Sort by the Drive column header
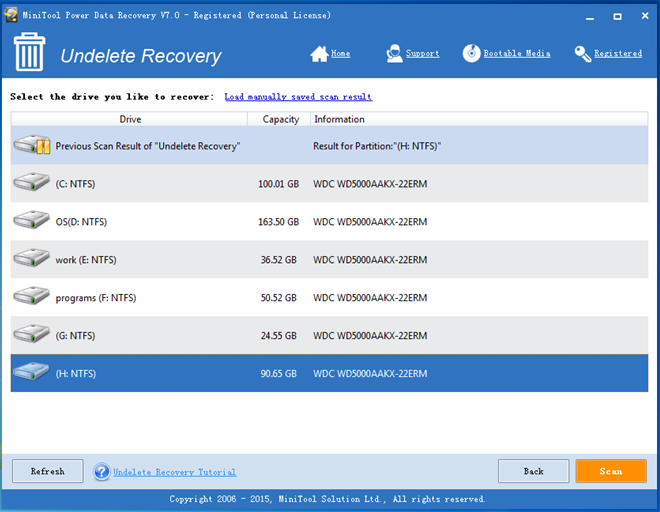The height and width of the screenshot is (512, 660). point(129,119)
